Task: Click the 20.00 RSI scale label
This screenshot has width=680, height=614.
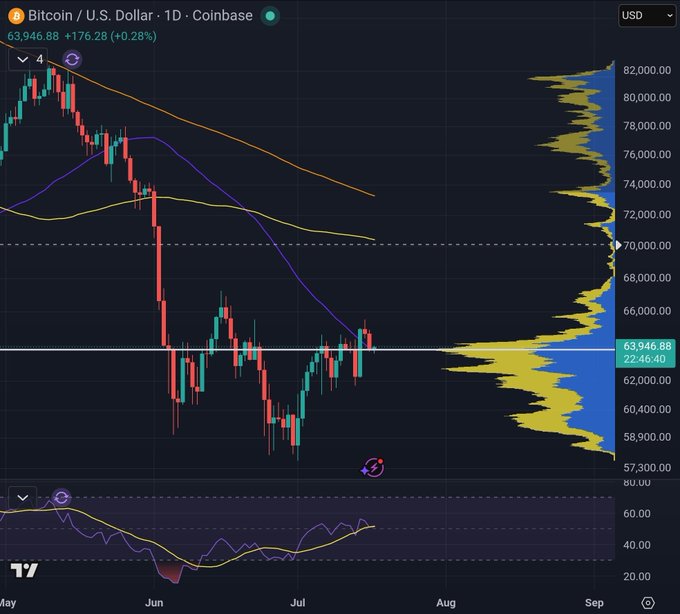Action: tap(637, 577)
